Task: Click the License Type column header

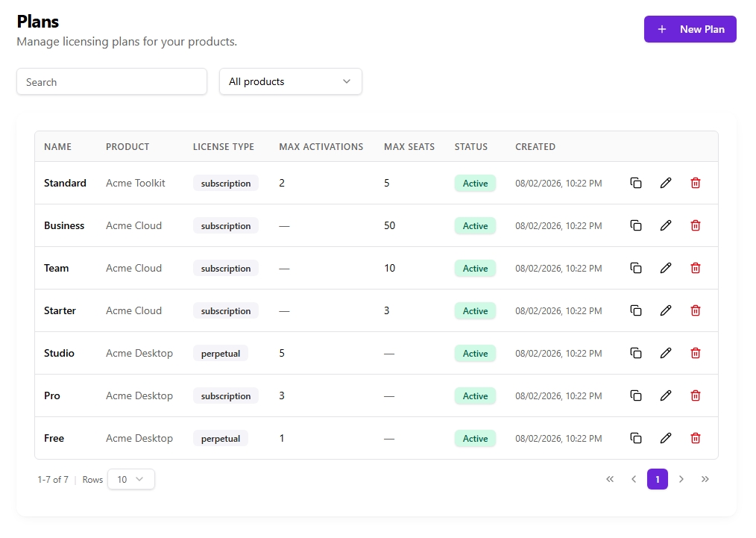Action: point(224,147)
